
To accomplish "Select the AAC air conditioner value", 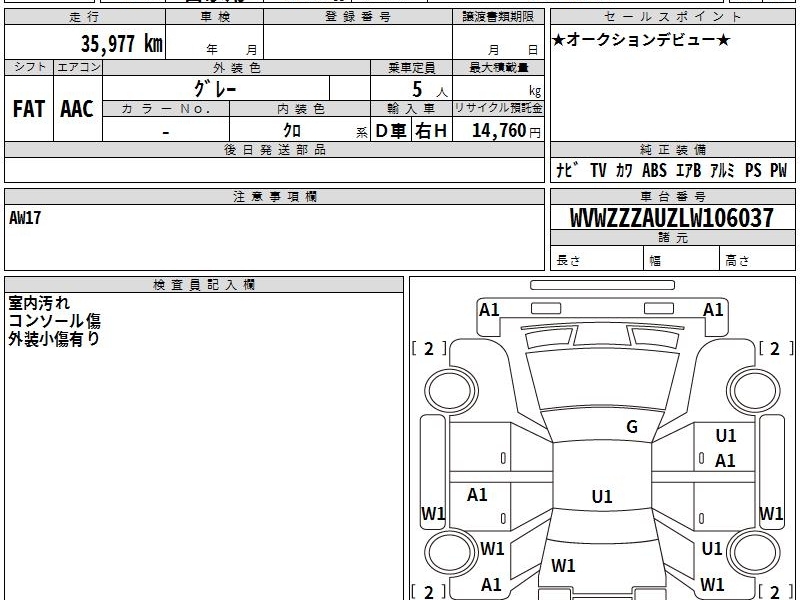I will click(77, 109).
